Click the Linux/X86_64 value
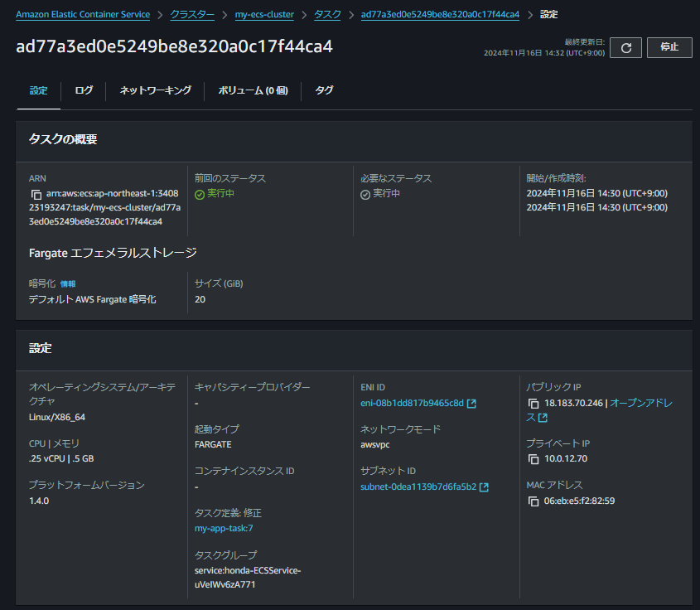The image size is (700, 610). pyautogui.click(x=57, y=417)
